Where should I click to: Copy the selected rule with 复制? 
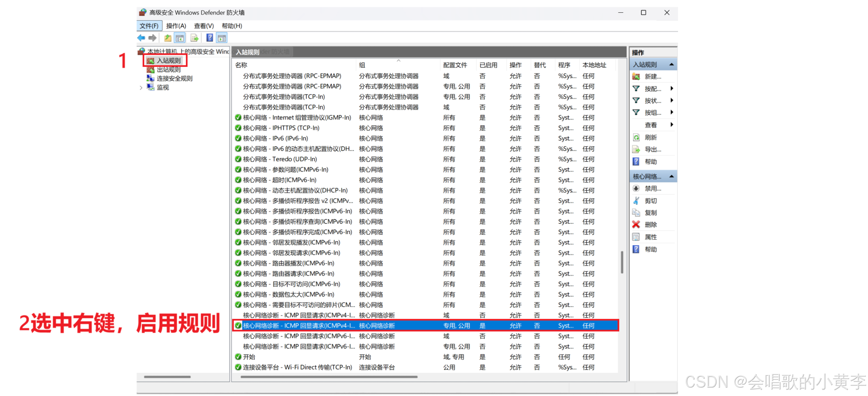click(650, 212)
